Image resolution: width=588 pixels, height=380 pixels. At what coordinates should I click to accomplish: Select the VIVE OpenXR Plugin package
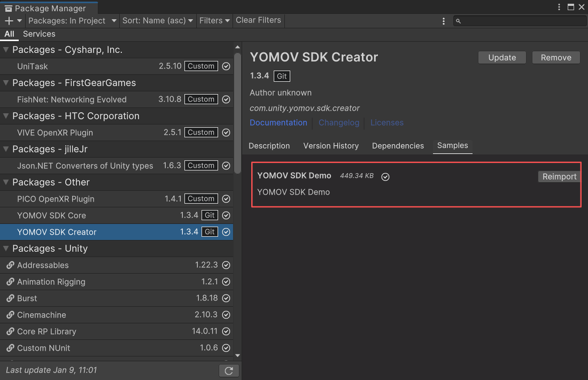[117, 133]
